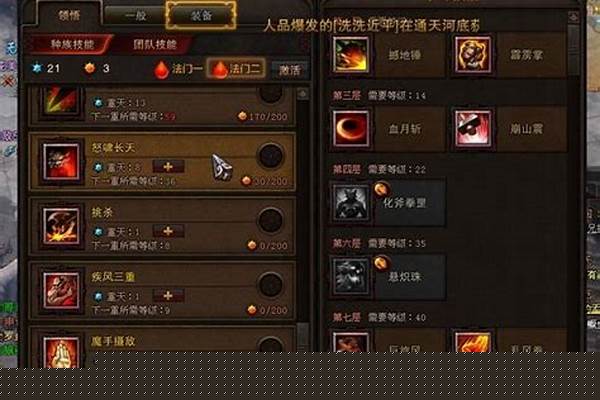This screenshot has width=600, height=400.
Task: Select the 疾风三重 skill icon
Action: (x=61, y=291)
